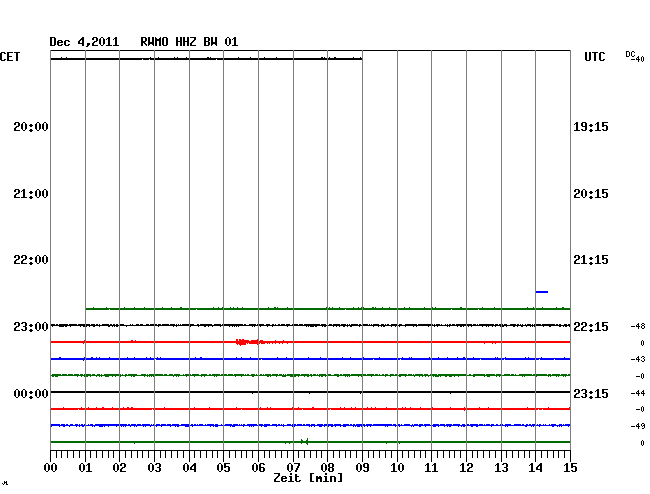This screenshot has width=650, height=494.
Task: Click minute label "13" on the time axis
Action: click(501, 468)
